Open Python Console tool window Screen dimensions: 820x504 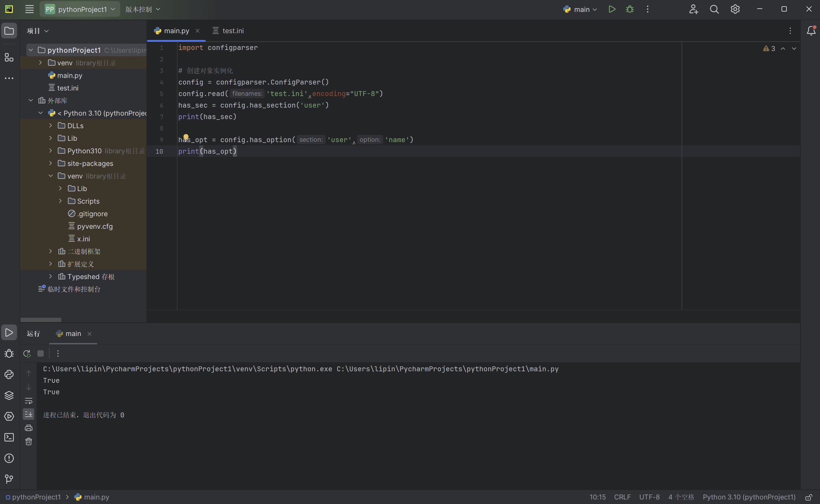(9, 374)
